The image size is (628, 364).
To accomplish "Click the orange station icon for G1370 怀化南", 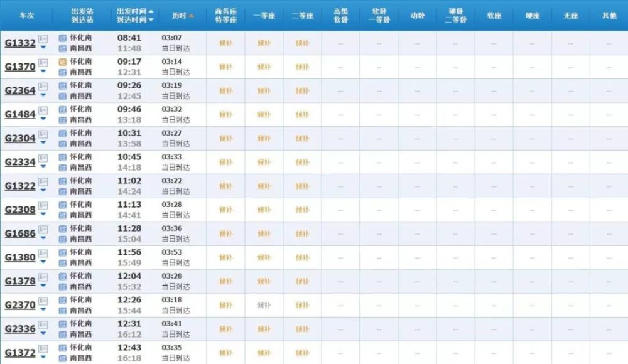I will tap(62, 62).
